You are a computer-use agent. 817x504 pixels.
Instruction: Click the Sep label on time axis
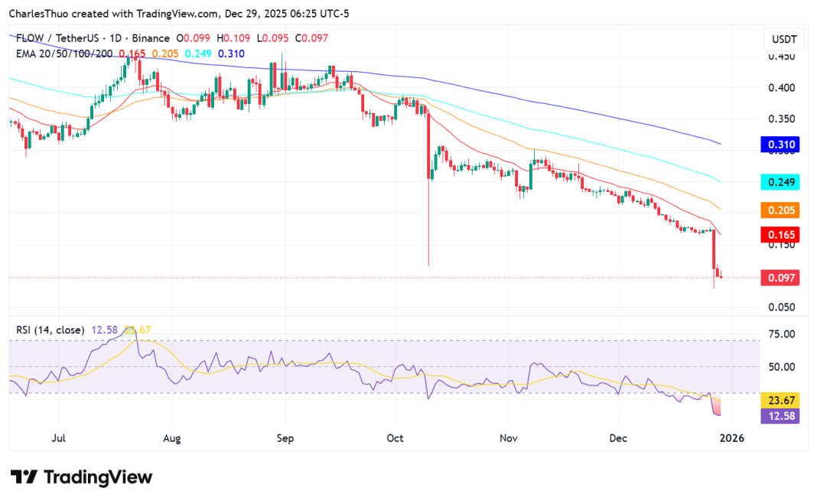[285, 438]
